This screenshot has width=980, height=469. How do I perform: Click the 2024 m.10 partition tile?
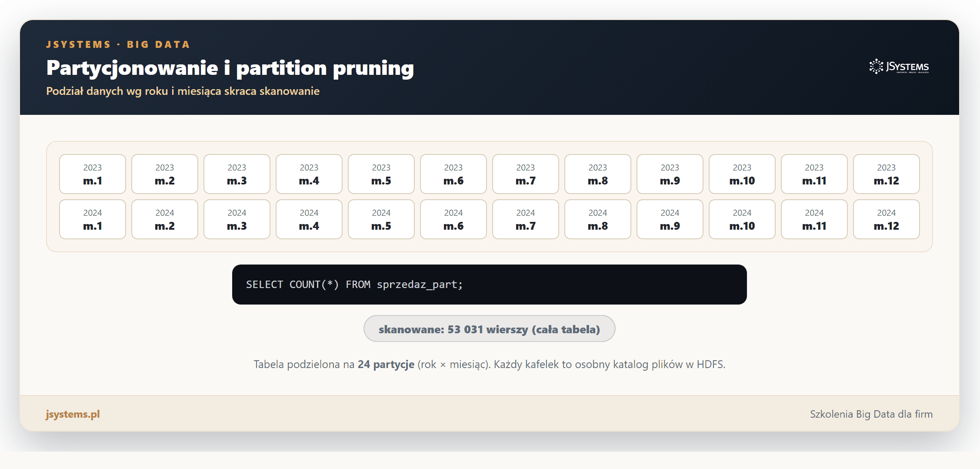click(x=742, y=219)
